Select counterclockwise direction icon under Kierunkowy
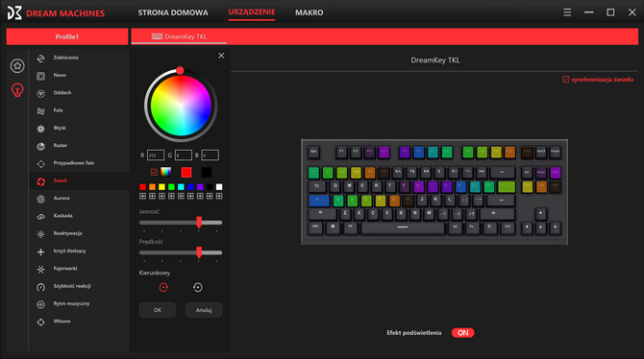644x359 pixels. (x=198, y=287)
